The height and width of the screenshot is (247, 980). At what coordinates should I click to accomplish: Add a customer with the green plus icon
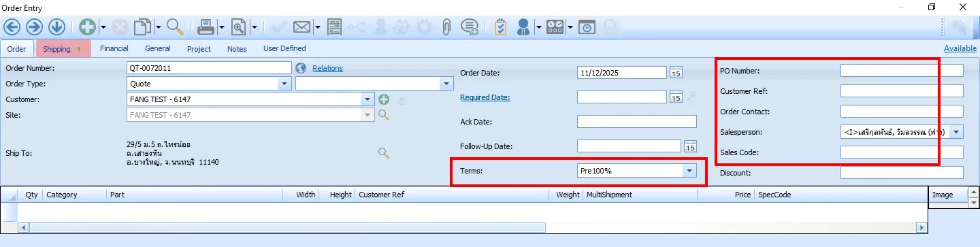pos(384,99)
